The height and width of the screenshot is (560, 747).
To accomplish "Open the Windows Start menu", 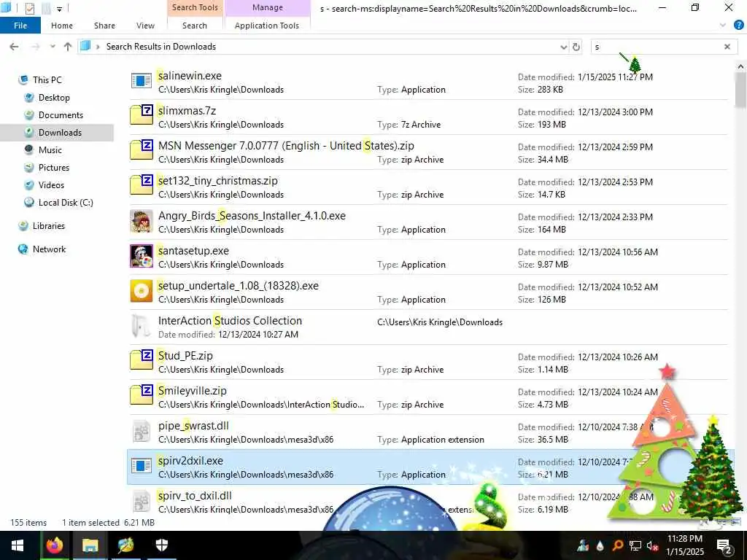I will click(x=18, y=545).
